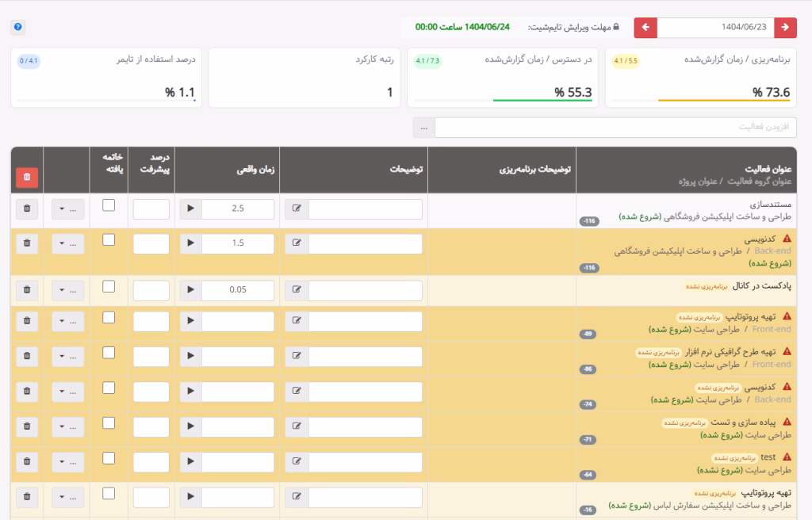Open the options dropdown for مستندسازی row
Image resolution: width=812 pixels, height=520 pixels.
67,209
